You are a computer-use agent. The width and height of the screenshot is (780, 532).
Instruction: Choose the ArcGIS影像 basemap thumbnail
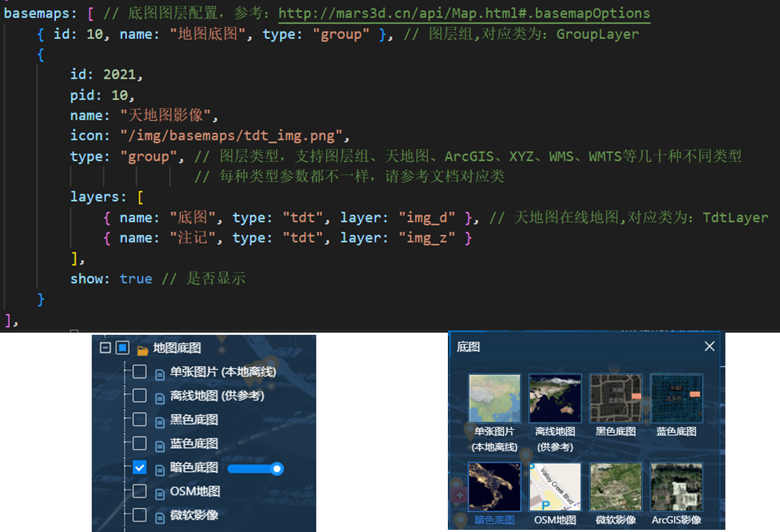point(676,487)
